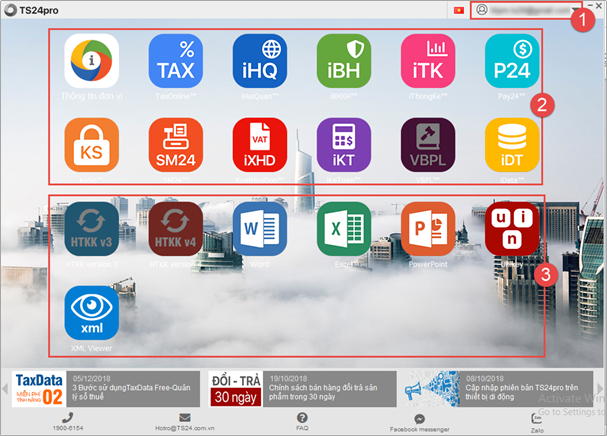This screenshot has height=436, width=607.
Task: Open the iBH iBHXH app
Action: (344, 61)
